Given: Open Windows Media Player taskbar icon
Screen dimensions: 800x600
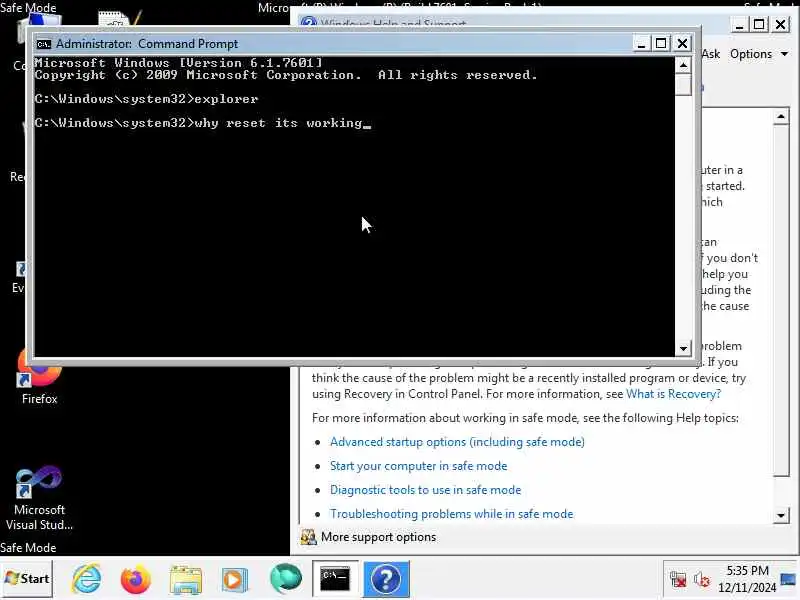Looking at the screenshot, I should point(234,580).
